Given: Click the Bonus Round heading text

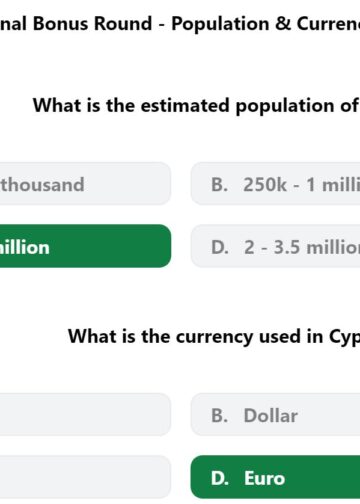Looking at the screenshot, I should [180, 24].
